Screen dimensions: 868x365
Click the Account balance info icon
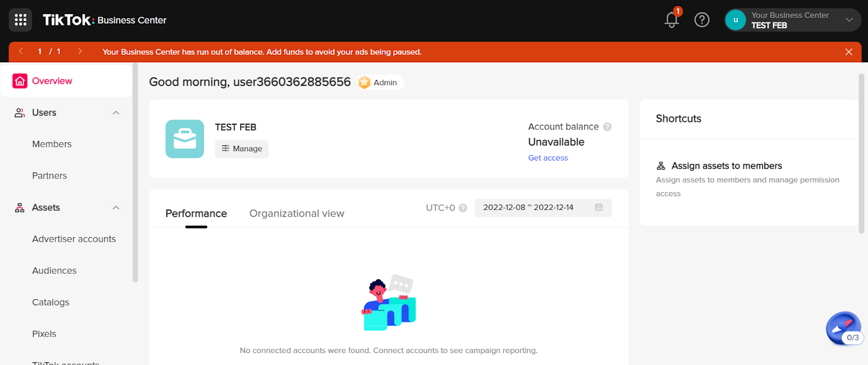click(608, 127)
